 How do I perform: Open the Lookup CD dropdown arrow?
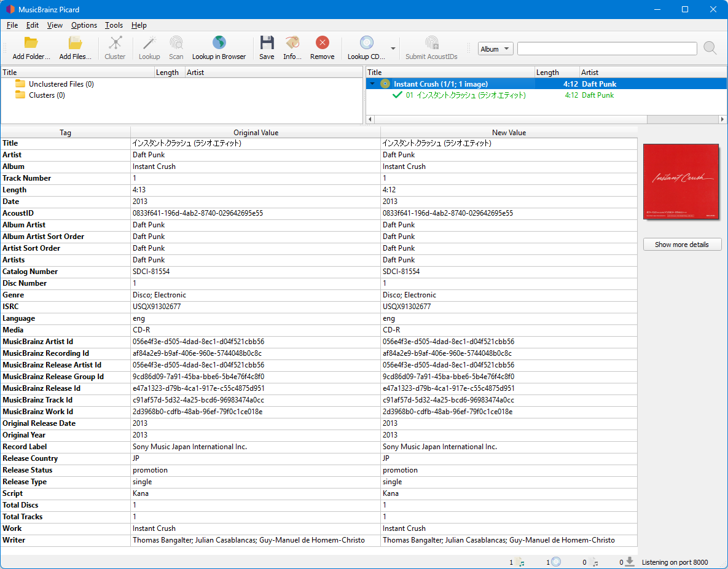393,49
